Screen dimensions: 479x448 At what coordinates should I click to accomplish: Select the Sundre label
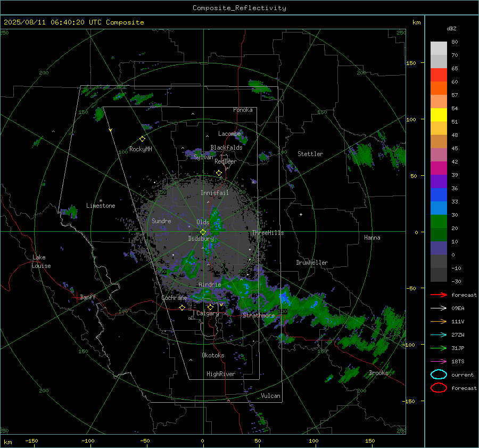click(x=161, y=221)
